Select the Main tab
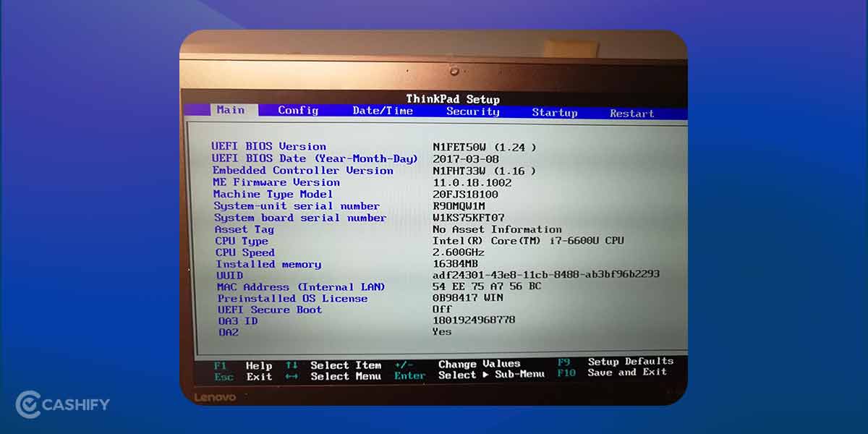This screenshot has height=434, width=868. (231, 109)
